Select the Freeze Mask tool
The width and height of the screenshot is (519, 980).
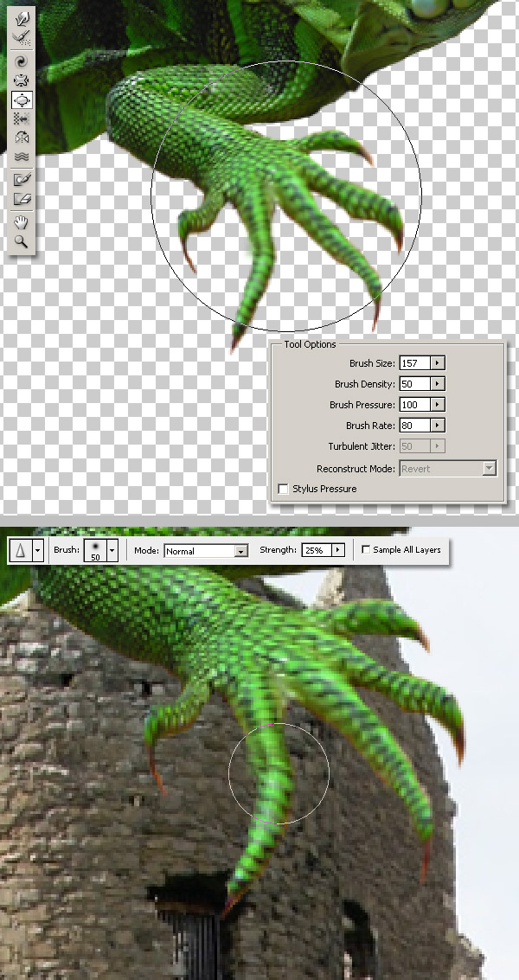click(22, 179)
